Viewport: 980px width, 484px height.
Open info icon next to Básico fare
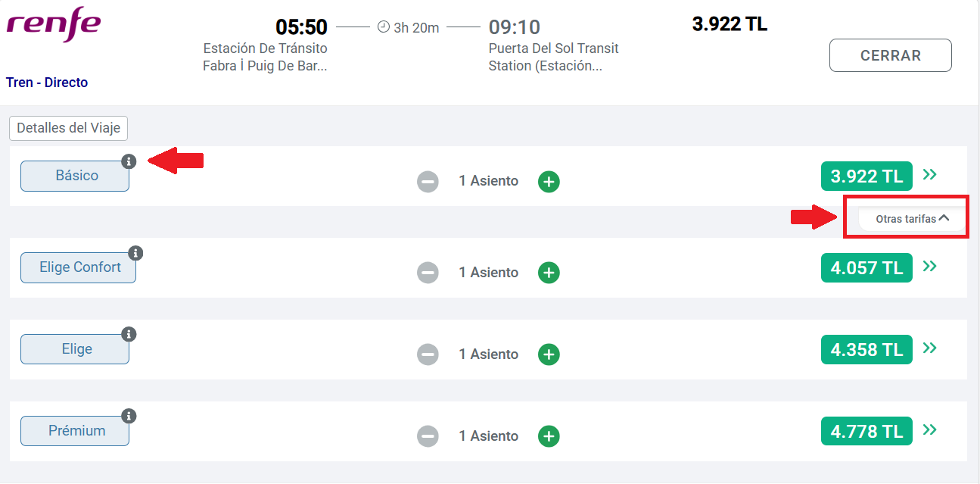[x=129, y=161]
